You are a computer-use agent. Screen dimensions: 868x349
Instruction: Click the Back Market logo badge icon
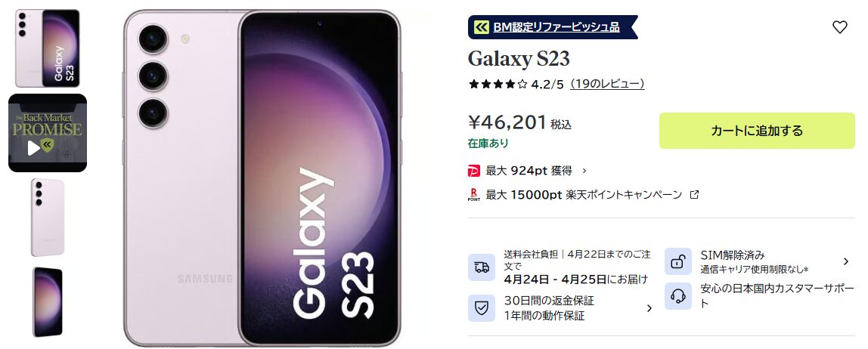[482, 26]
